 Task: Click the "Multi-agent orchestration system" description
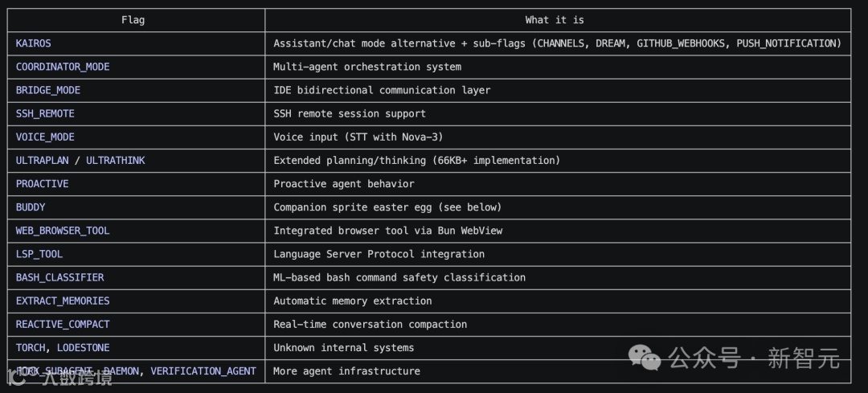point(367,67)
